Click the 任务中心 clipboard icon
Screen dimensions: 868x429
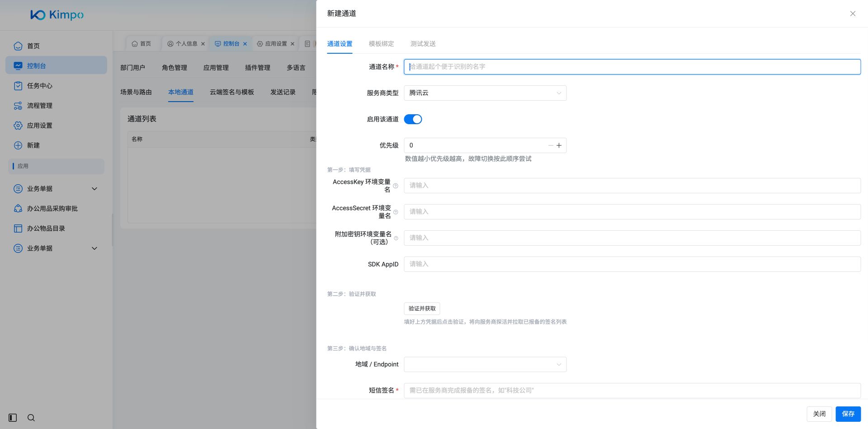coord(18,86)
